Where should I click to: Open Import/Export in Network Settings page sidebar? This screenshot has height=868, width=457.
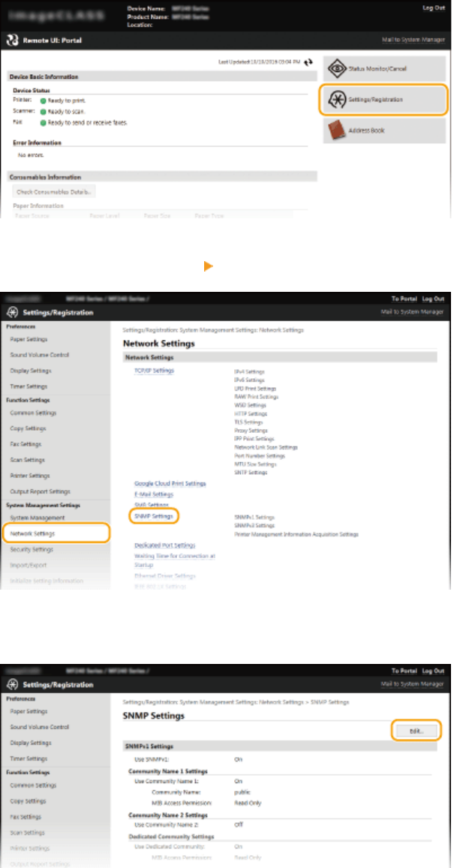(x=29, y=565)
